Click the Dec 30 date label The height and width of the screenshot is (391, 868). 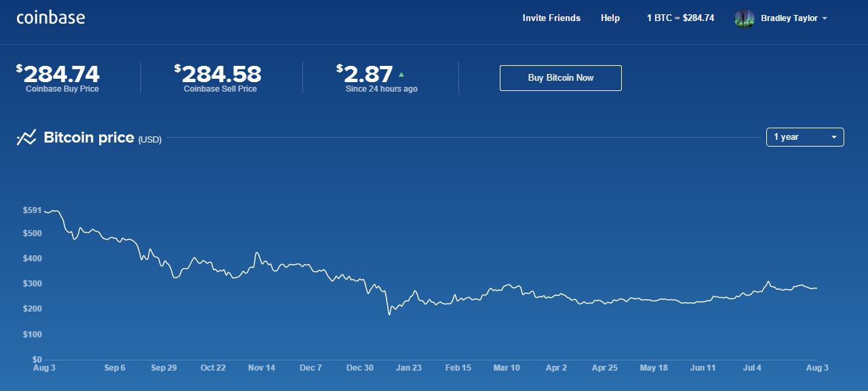(x=360, y=368)
